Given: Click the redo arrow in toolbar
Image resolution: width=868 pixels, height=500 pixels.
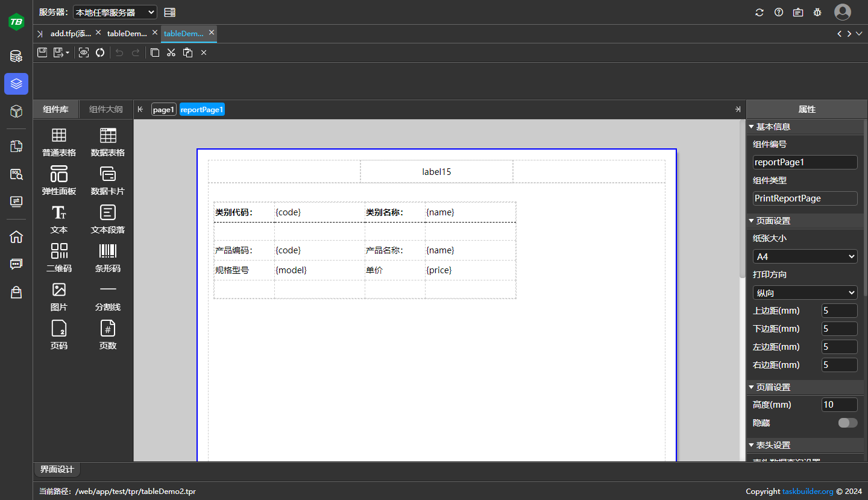Looking at the screenshot, I should point(136,52).
